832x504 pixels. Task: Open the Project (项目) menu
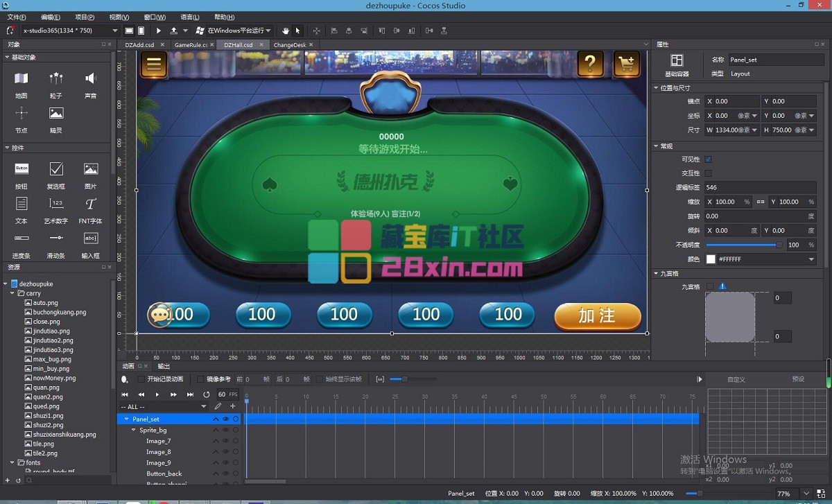(85, 17)
